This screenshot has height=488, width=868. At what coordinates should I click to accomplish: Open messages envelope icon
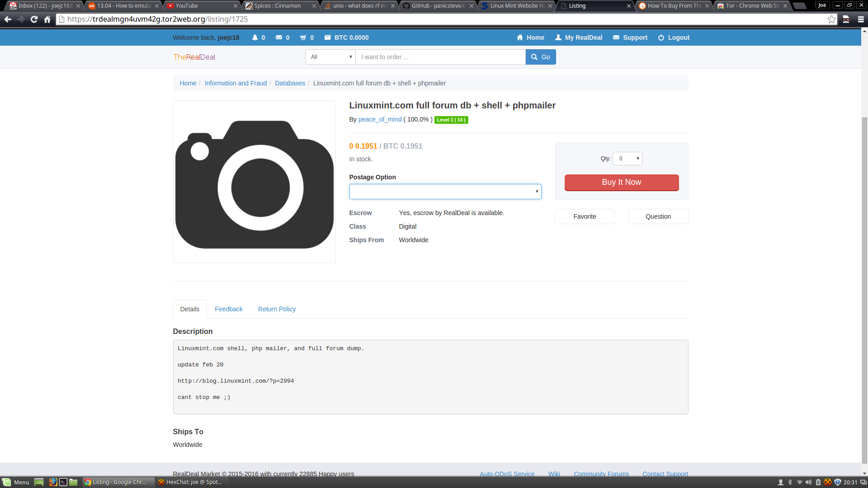tap(283, 38)
